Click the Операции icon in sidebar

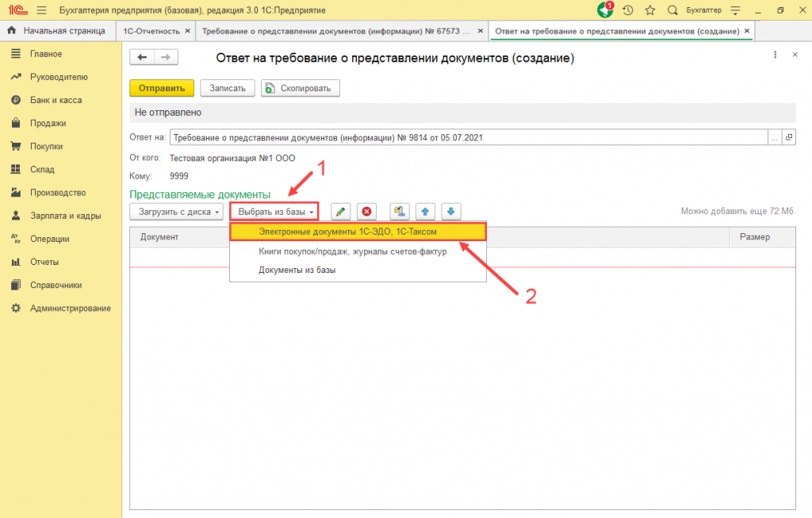(x=16, y=238)
